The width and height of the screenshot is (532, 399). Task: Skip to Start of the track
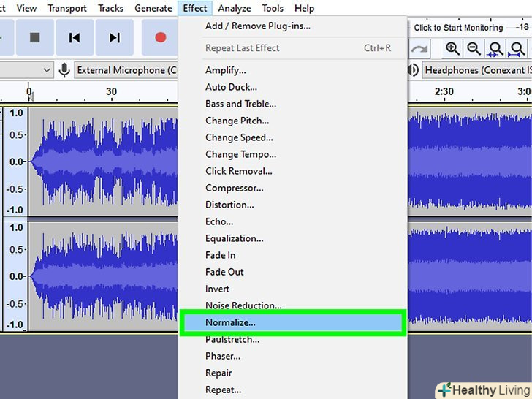coord(75,37)
